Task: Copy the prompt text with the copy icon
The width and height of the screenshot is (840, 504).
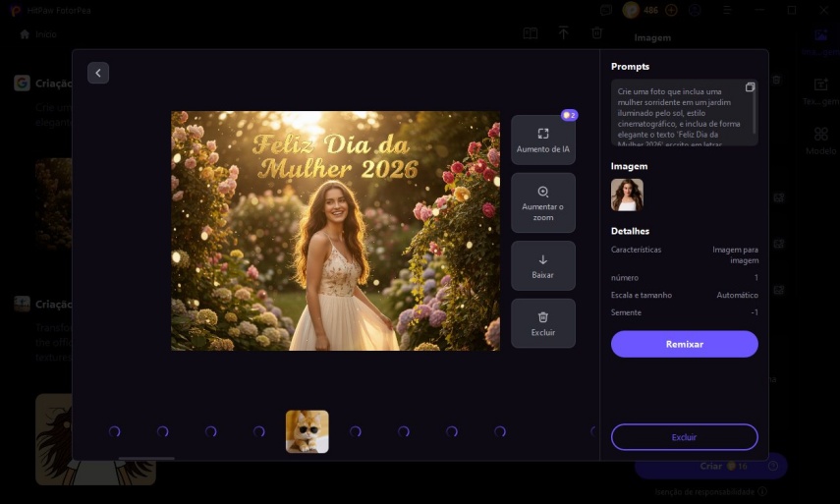Action: [750, 87]
